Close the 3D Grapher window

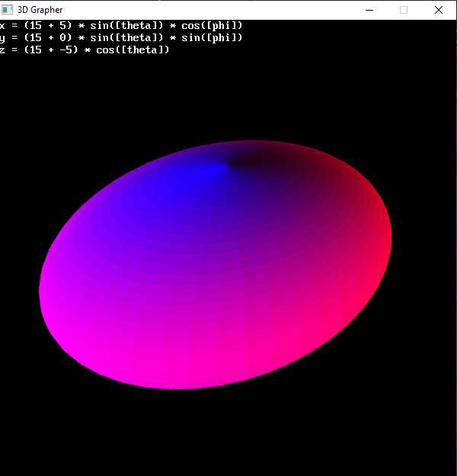click(x=439, y=10)
